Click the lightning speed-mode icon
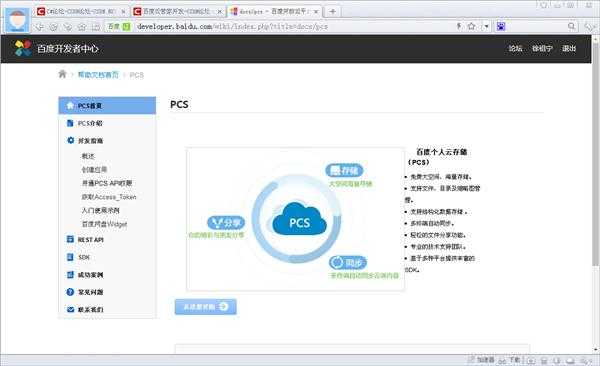600x366 pixels. [x=459, y=26]
